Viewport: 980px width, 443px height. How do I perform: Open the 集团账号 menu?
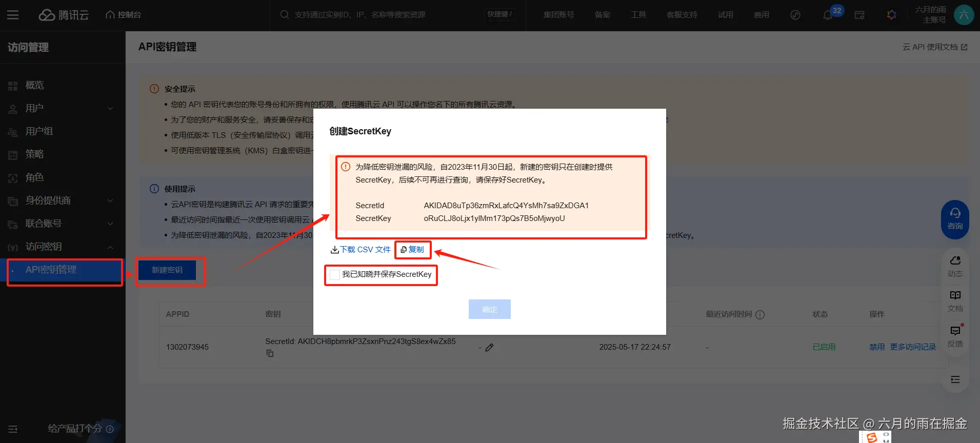pyautogui.click(x=558, y=15)
